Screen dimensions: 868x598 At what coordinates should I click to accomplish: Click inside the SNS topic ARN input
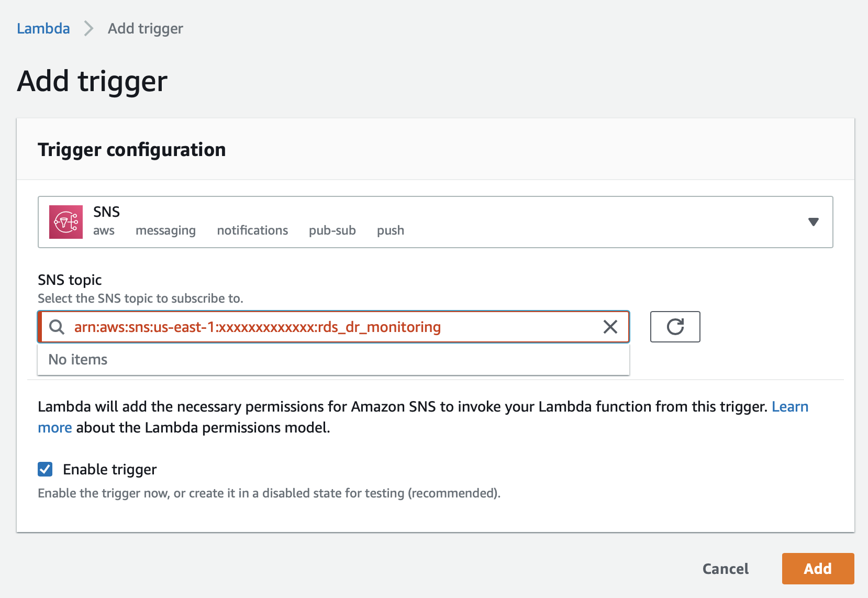335,327
